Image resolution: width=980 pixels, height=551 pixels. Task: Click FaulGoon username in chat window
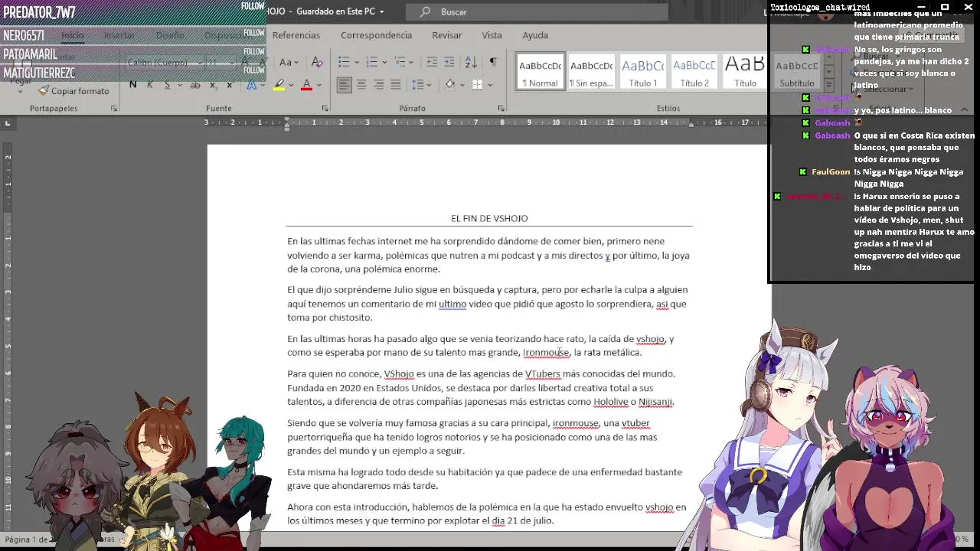coord(831,172)
